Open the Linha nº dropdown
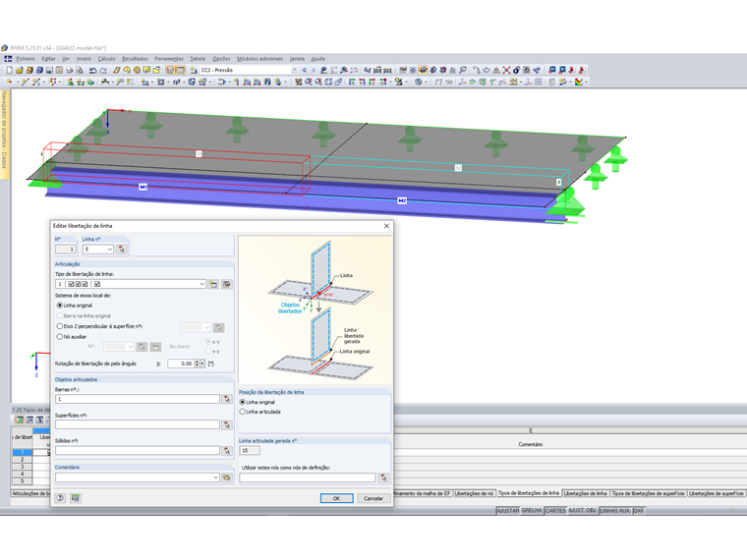Screen dimensions: 747x560 [x=109, y=249]
